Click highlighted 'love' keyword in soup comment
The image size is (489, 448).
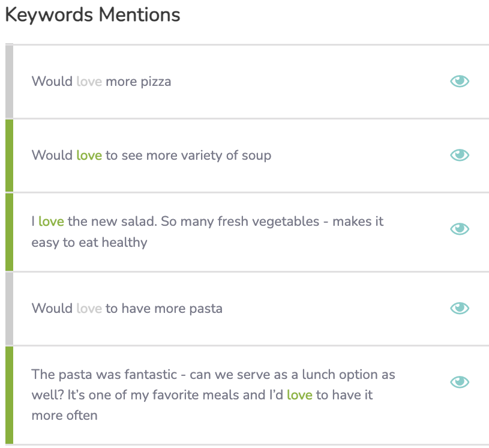click(x=89, y=155)
